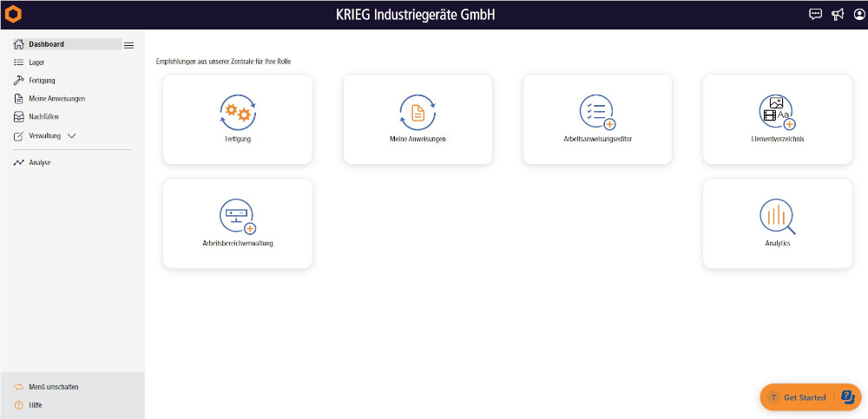Screen dimensions: 868x419
Task: Go to Fertigung in the sidebar
Action: [42, 81]
